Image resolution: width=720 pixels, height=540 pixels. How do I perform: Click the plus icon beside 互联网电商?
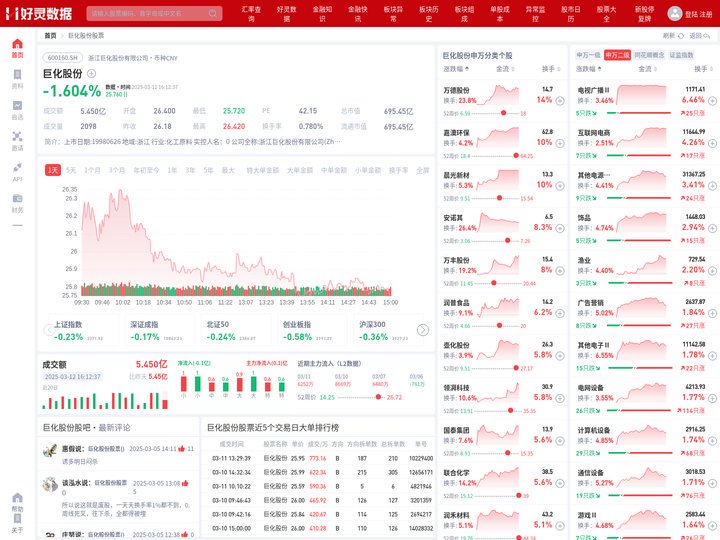(712, 143)
